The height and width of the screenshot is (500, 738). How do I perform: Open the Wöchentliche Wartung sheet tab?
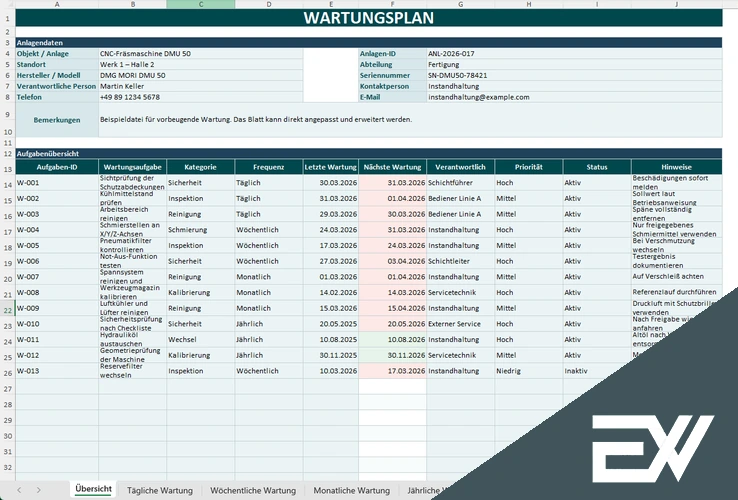tap(253, 491)
